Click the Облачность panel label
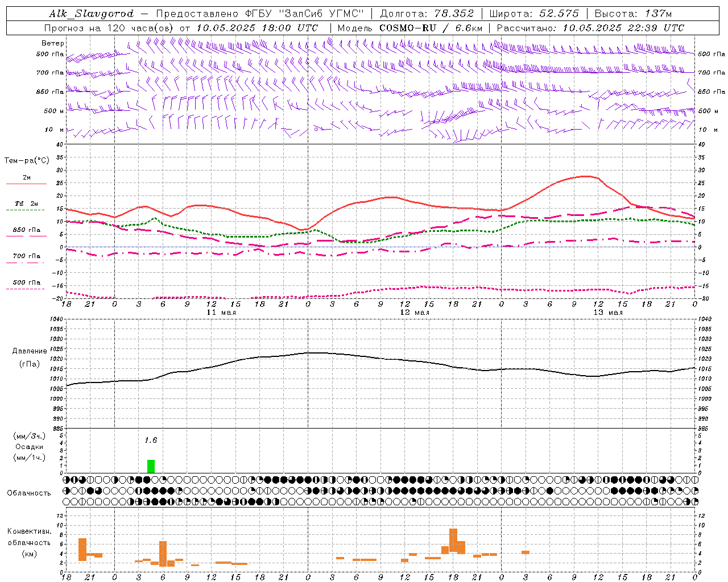The width and height of the screenshot is (728, 582). pos(29,493)
